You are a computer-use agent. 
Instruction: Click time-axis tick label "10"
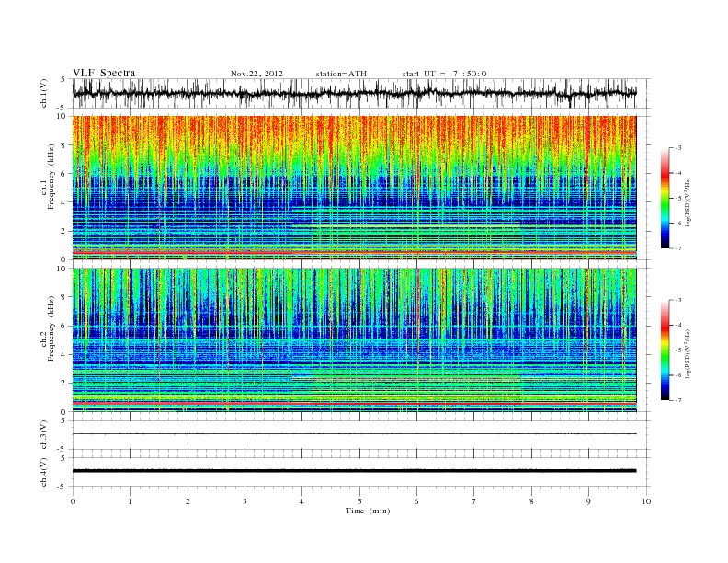tap(646, 501)
